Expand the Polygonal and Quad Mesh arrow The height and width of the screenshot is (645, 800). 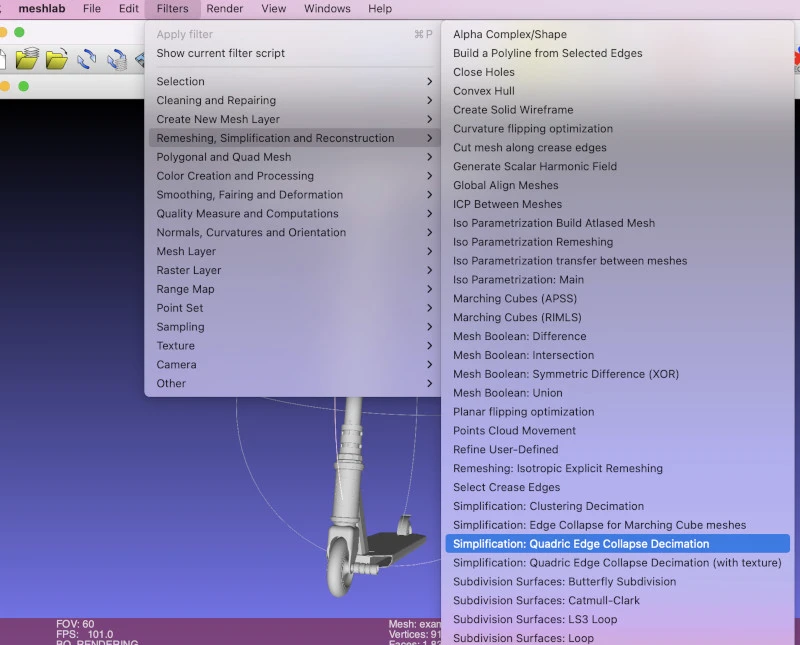[x=430, y=157]
